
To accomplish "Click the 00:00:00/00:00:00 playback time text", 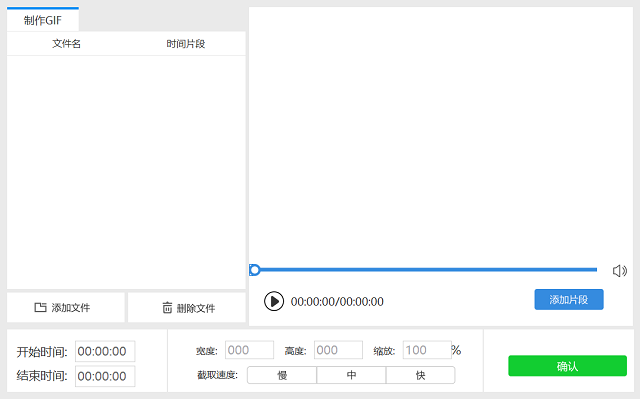I will [x=337, y=301].
